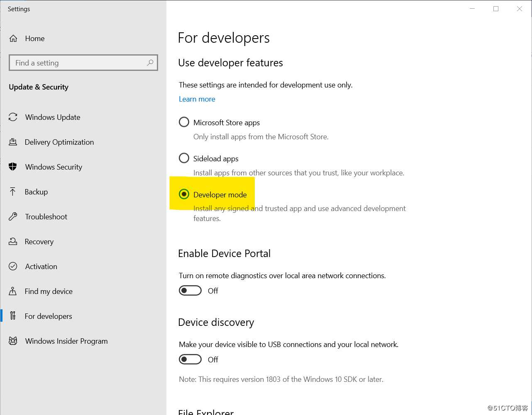Open Find my device section
The width and height of the screenshot is (532, 415).
tap(83, 291)
